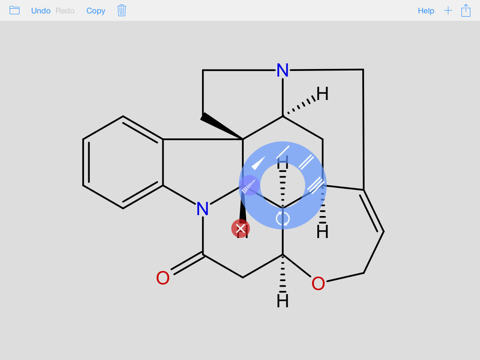This screenshot has height=360, width=480.
Task: Tap the bottom hydrogen atom label
Action: pyautogui.click(x=283, y=301)
